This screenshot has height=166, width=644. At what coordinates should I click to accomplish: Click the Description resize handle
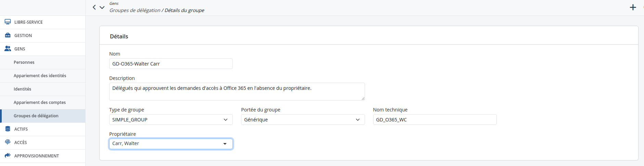363,98
